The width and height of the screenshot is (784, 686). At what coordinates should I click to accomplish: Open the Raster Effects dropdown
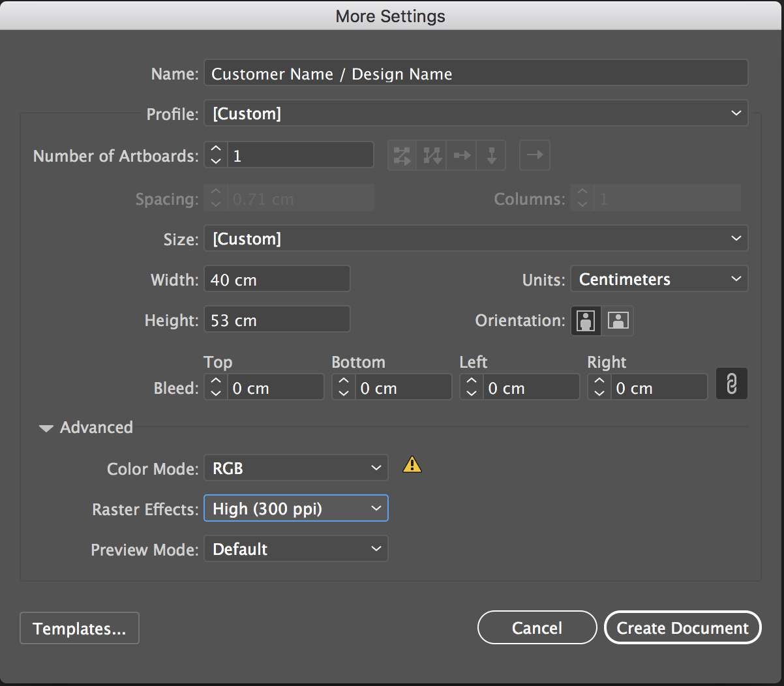[x=296, y=509]
